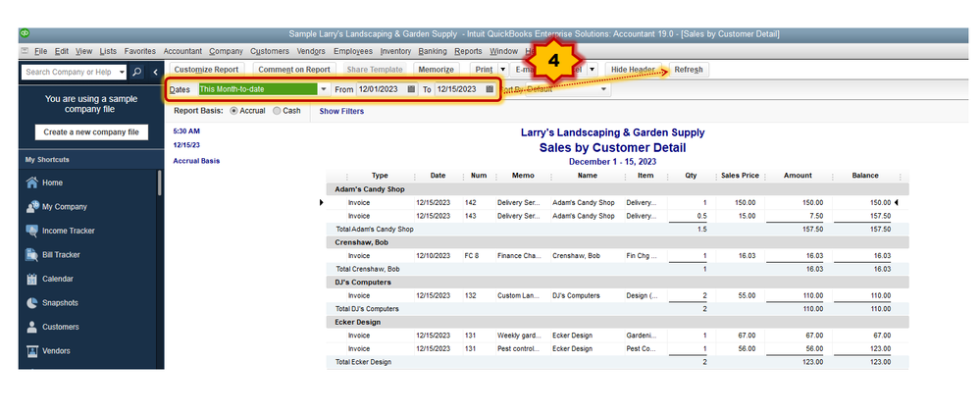Open the Edit menu

pos(61,51)
